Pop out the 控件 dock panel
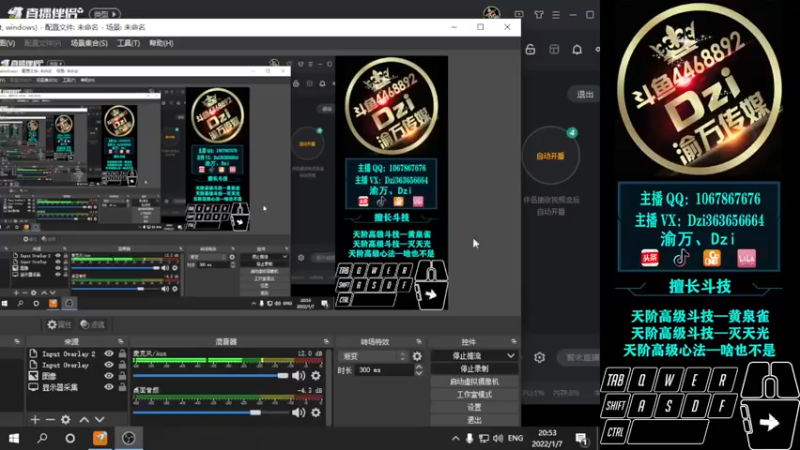This screenshot has width=800, height=450. pyautogui.click(x=513, y=341)
